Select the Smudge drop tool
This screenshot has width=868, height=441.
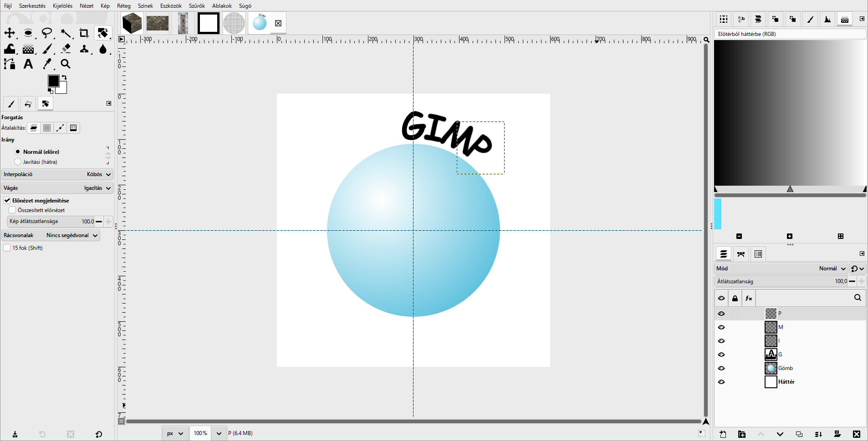pos(103,49)
